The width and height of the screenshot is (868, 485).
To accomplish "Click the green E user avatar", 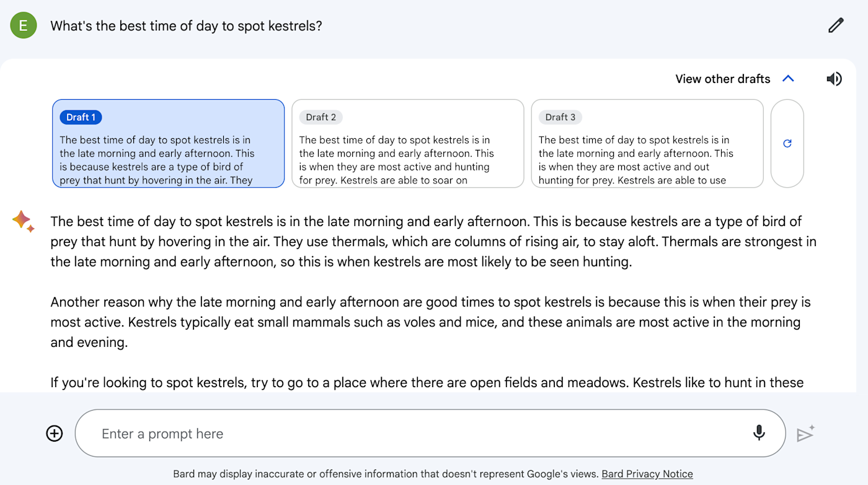I will (24, 25).
